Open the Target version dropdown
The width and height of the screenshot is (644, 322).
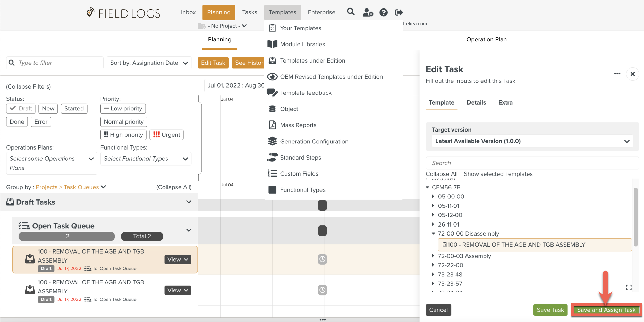coord(532,141)
